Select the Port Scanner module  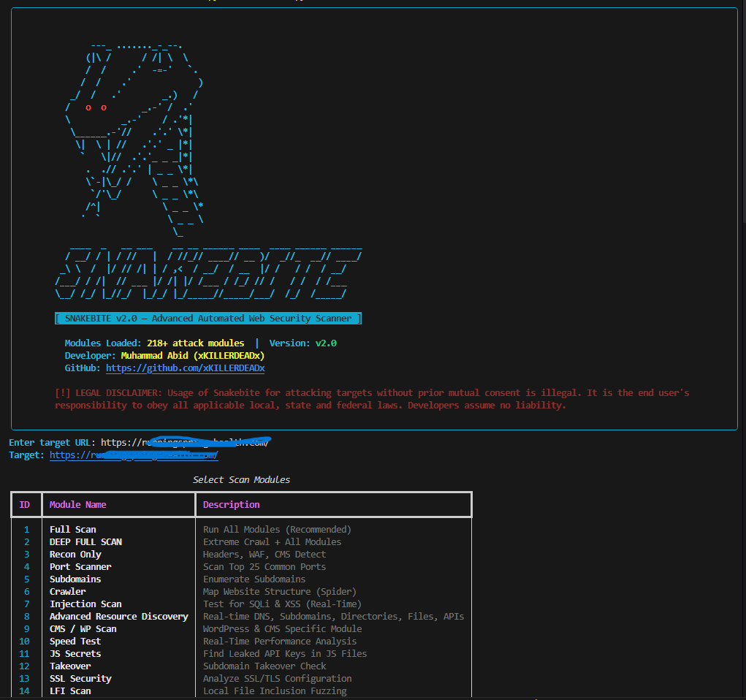[x=80, y=566]
